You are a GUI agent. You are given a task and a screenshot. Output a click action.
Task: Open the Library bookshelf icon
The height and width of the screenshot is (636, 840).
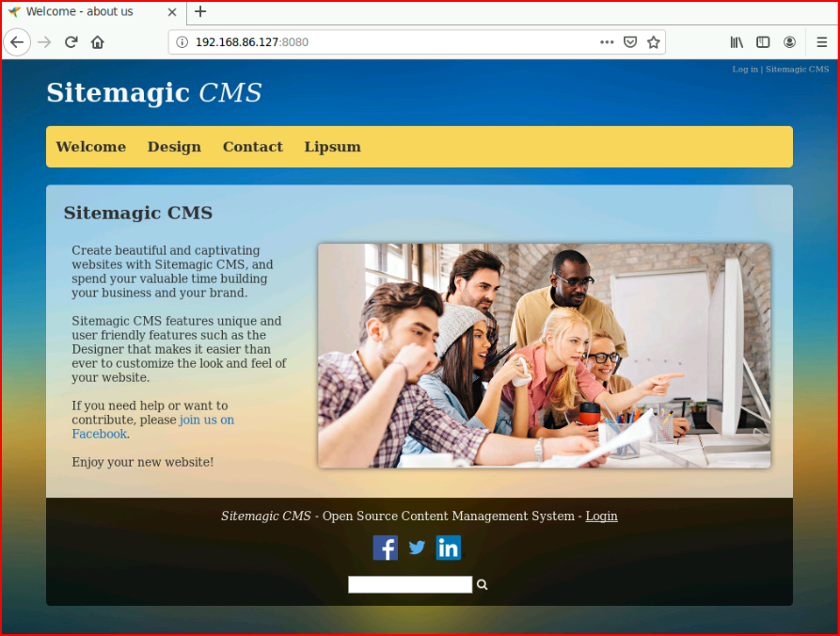point(737,41)
